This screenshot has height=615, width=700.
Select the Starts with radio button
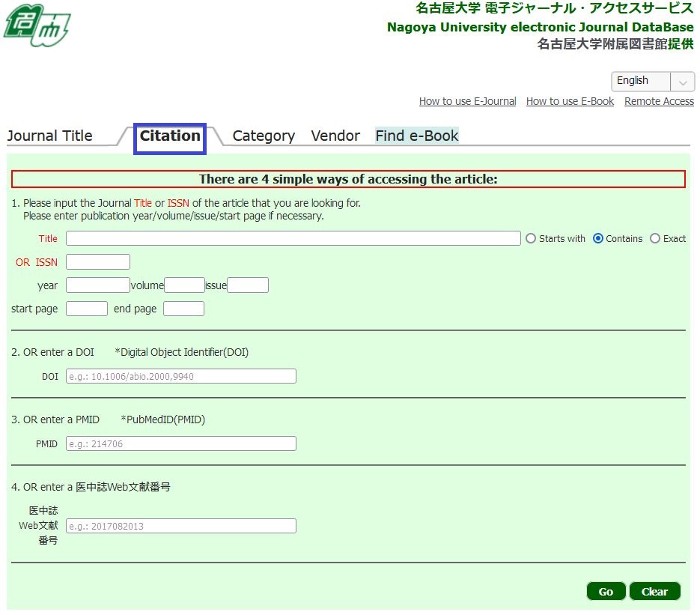tap(530, 238)
